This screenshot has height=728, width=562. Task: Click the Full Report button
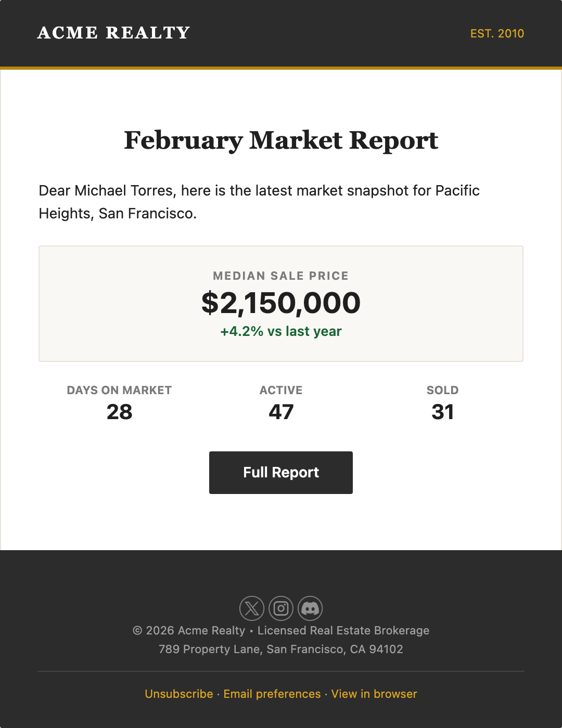(280, 472)
